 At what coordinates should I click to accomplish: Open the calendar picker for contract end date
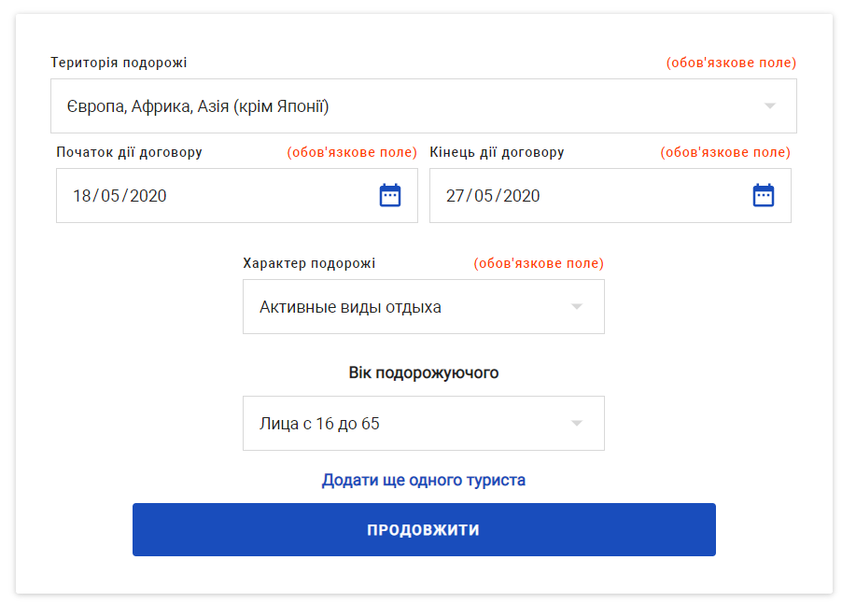[764, 195]
